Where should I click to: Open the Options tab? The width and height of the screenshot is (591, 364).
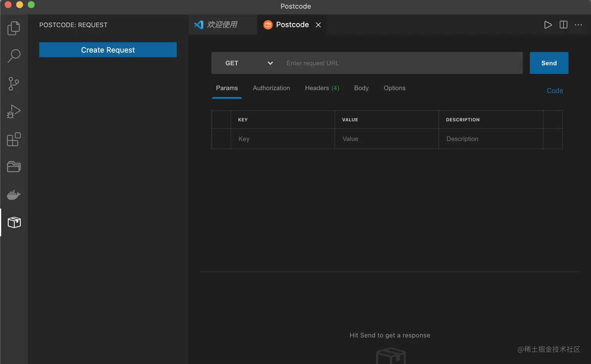pyautogui.click(x=394, y=88)
